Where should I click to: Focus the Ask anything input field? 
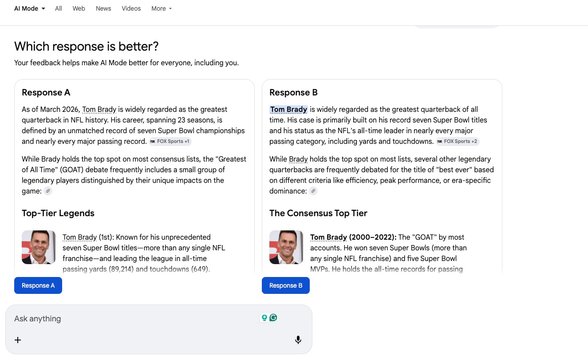tap(133, 319)
